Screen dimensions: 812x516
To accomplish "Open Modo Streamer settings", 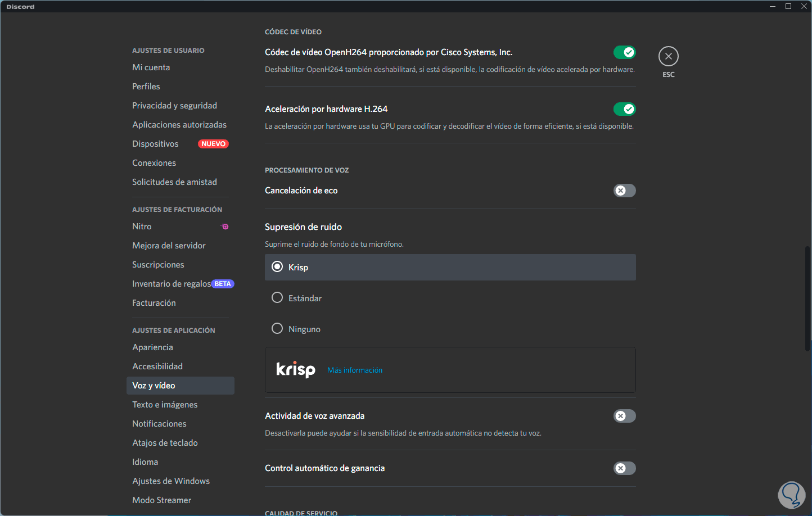I will (x=161, y=500).
